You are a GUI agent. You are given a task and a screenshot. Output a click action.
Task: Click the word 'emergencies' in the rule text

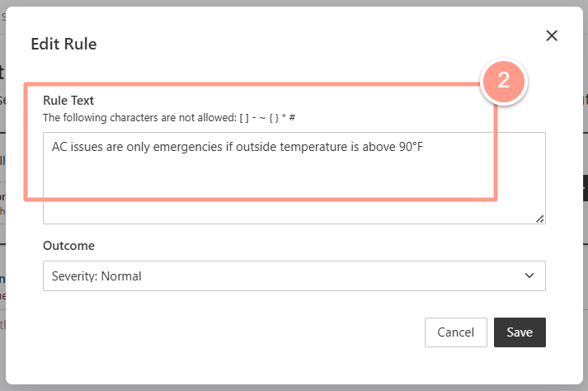tap(187, 147)
